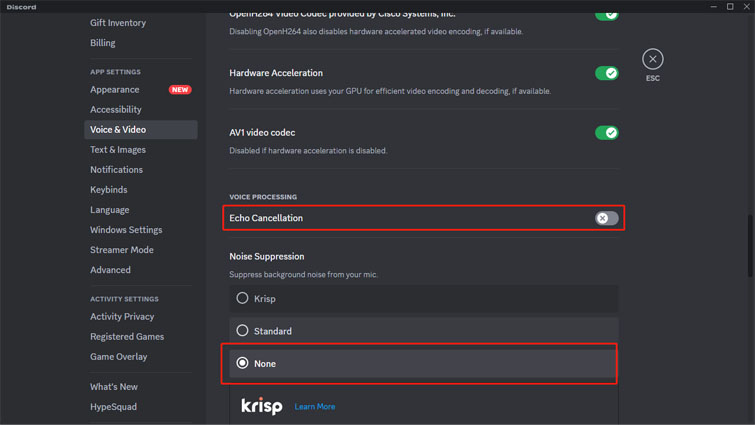This screenshot has height=425, width=755.
Task: Toggle the OpenH264 Video Codec switch
Action: (607, 16)
